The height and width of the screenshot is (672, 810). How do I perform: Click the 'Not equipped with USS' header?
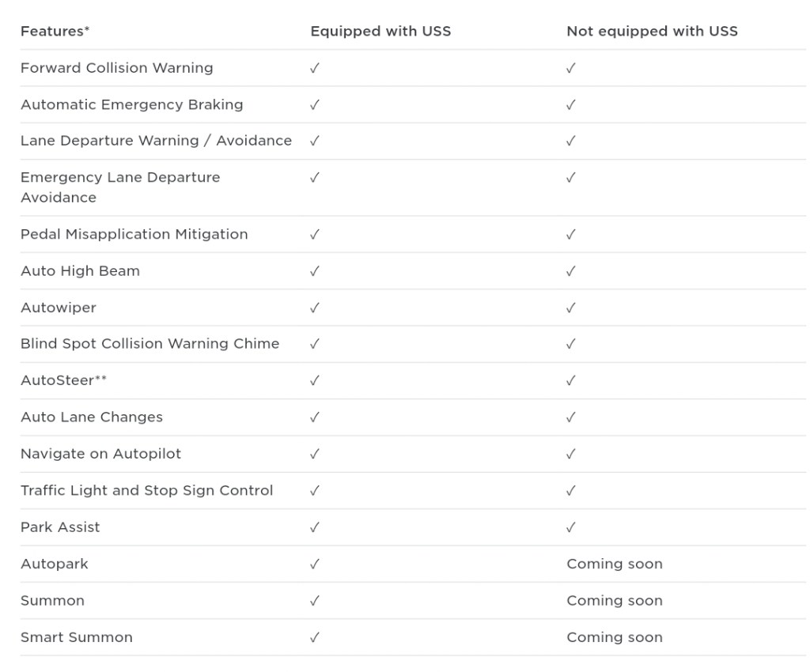[652, 32]
